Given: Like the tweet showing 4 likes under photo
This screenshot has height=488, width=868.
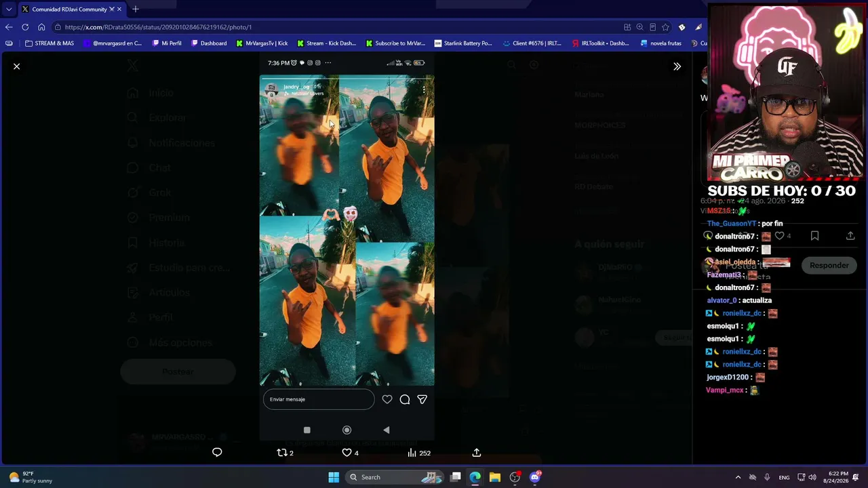Looking at the screenshot, I should click(x=350, y=453).
